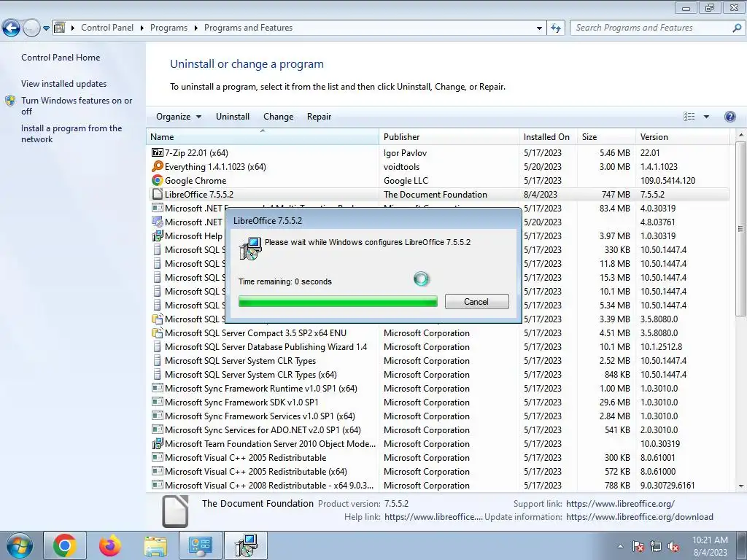
Task: Sort by the Publisher column header
Action: coord(449,136)
